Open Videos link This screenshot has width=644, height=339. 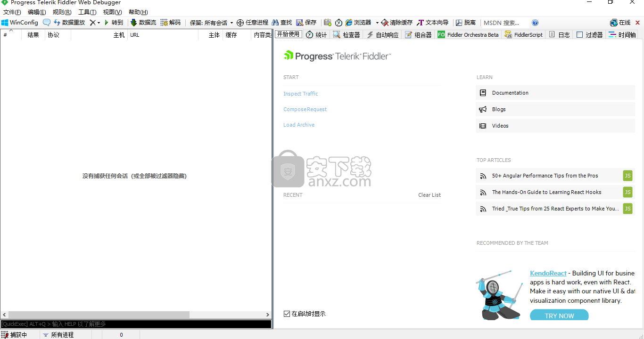555,126
